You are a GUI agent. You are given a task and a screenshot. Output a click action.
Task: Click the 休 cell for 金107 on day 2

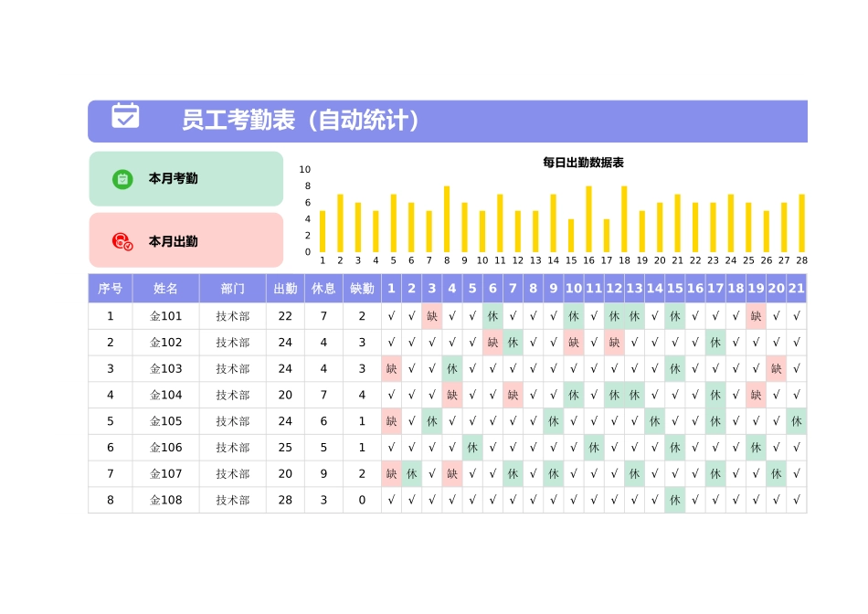(x=411, y=474)
